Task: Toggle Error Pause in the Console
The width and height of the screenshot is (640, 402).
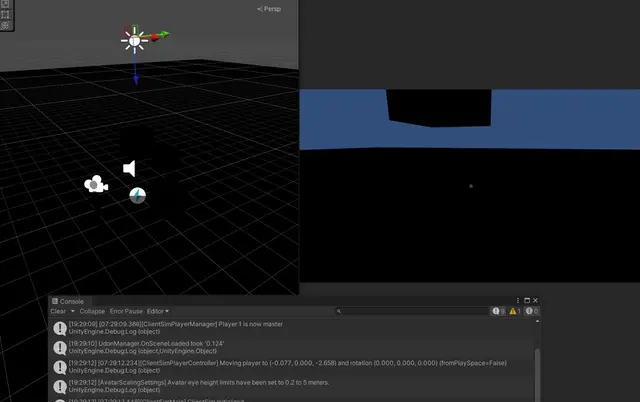Action: [x=126, y=312]
